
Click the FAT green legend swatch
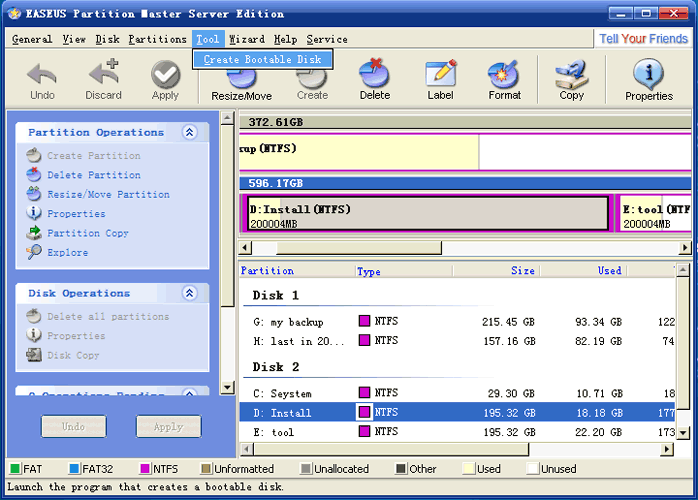coord(15,468)
